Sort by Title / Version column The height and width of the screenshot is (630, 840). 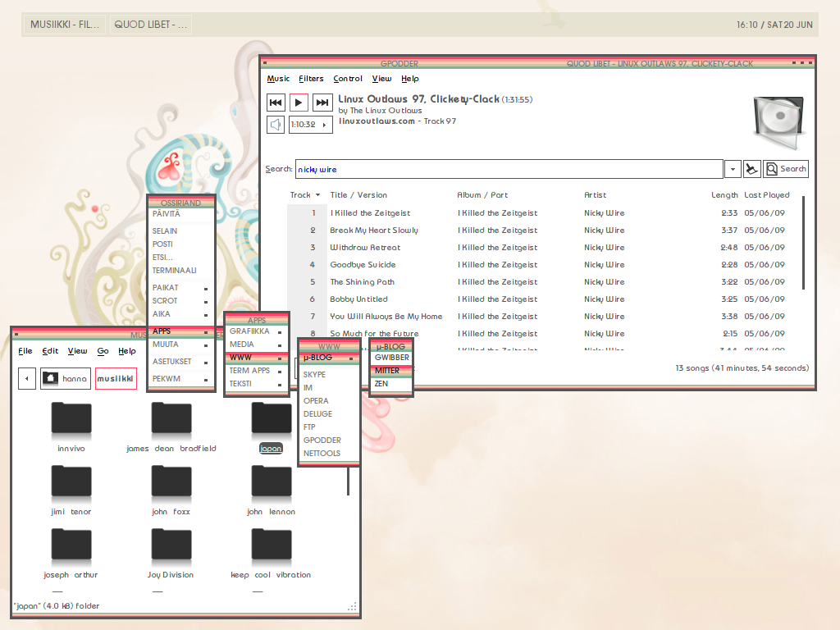358,195
